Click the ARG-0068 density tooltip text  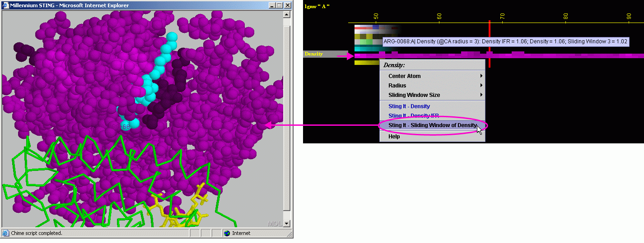point(505,41)
